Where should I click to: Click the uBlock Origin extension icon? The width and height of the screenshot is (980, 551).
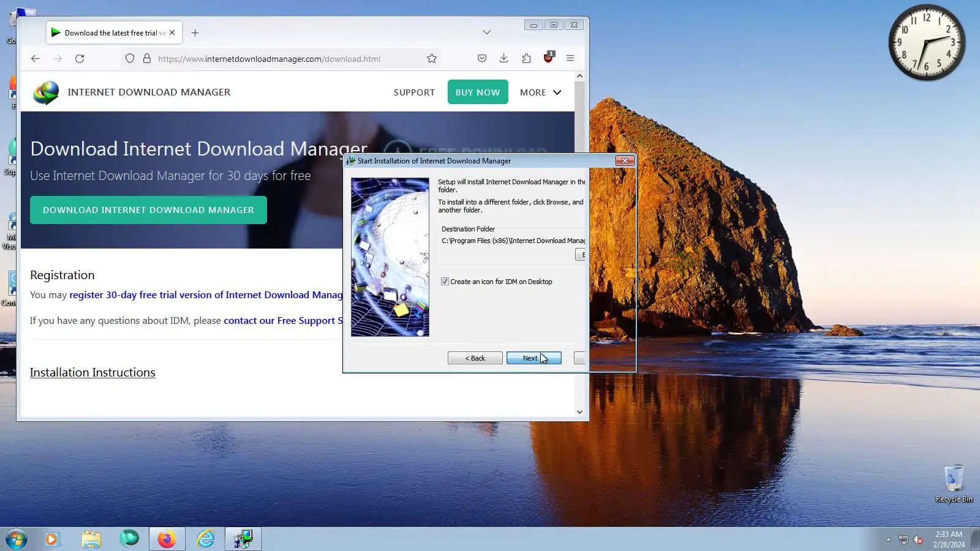[x=548, y=58]
